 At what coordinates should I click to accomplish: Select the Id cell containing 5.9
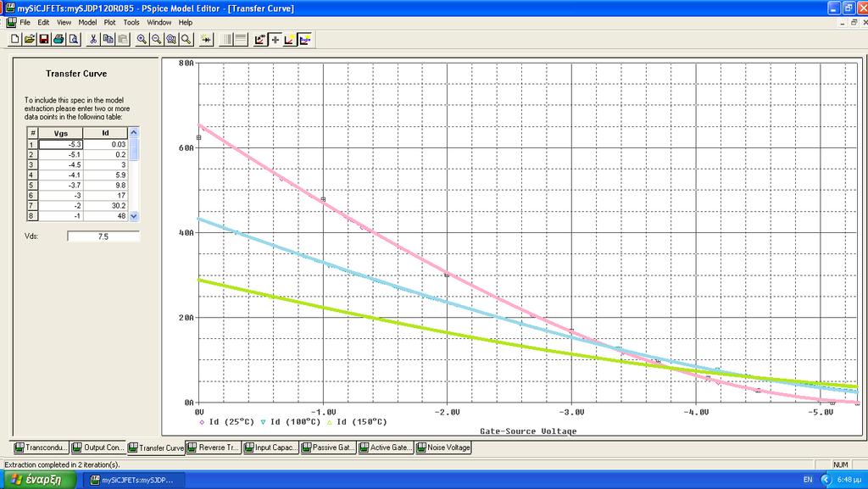click(105, 175)
